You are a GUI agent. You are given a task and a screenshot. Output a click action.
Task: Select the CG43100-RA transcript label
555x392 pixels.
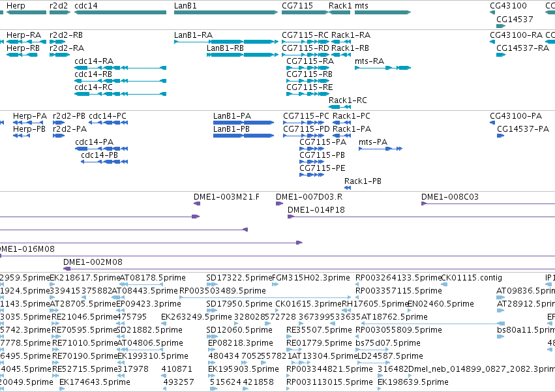(x=516, y=35)
